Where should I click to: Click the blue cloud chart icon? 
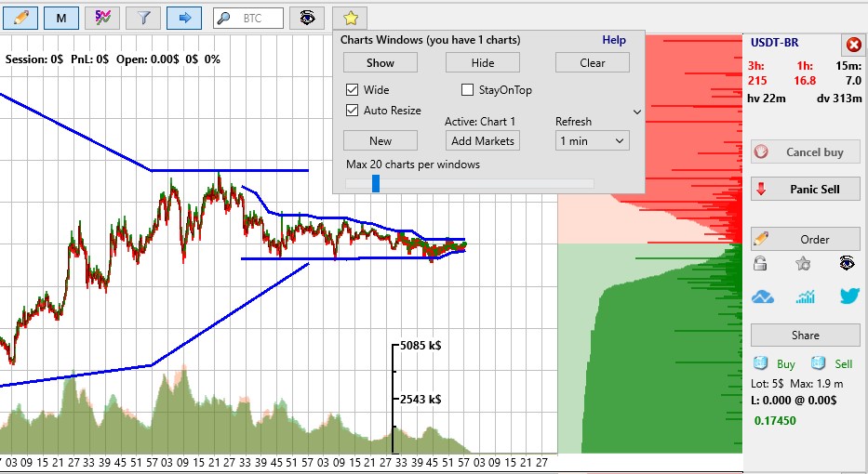coord(763,296)
